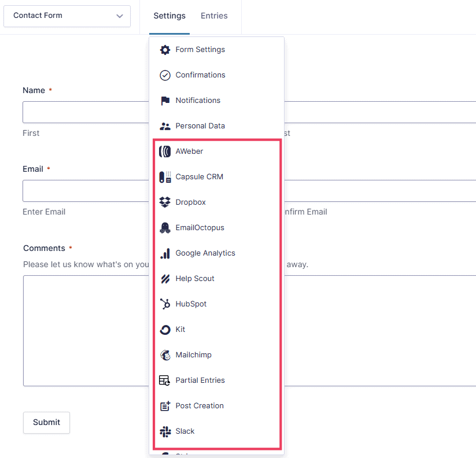
Task: Click the Form Settings gear icon
Action: 165,50
